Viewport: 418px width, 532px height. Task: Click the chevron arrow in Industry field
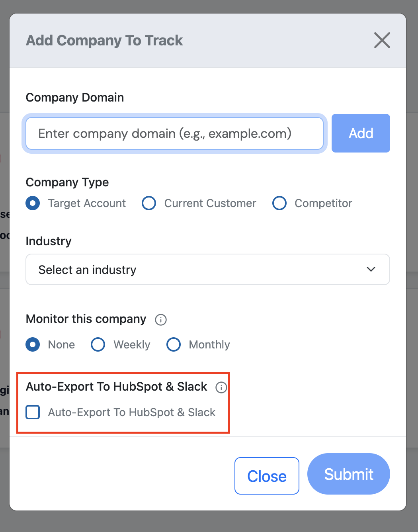tap(371, 270)
